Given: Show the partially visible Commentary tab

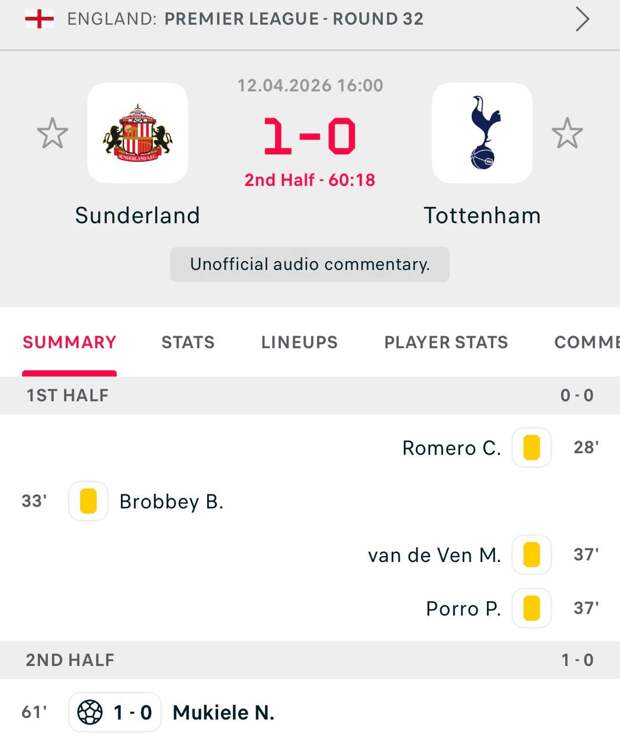Looking at the screenshot, I should (587, 342).
